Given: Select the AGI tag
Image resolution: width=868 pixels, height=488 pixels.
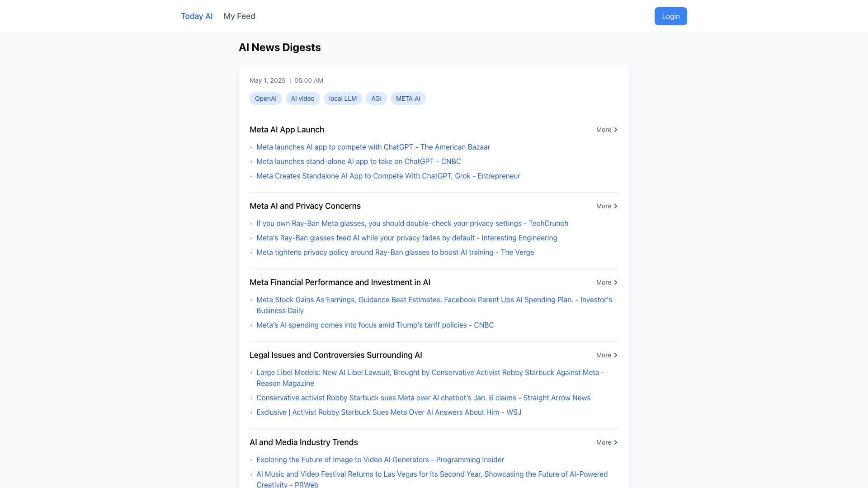Looking at the screenshot, I should (x=376, y=99).
